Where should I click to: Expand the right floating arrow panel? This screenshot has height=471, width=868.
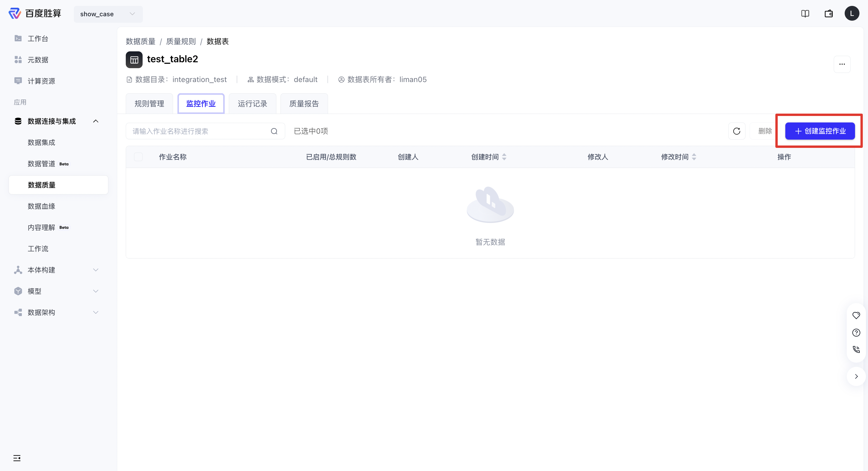pyautogui.click(x=856, y=377)
